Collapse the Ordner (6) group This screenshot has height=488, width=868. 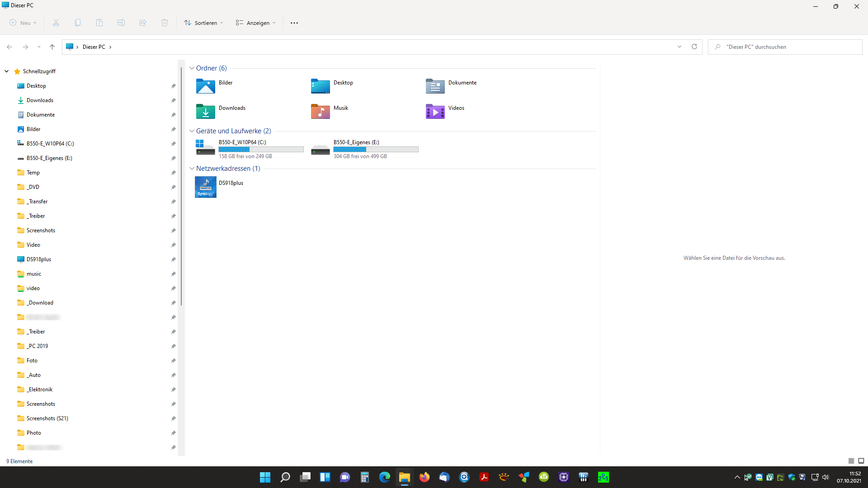[192, 68]
